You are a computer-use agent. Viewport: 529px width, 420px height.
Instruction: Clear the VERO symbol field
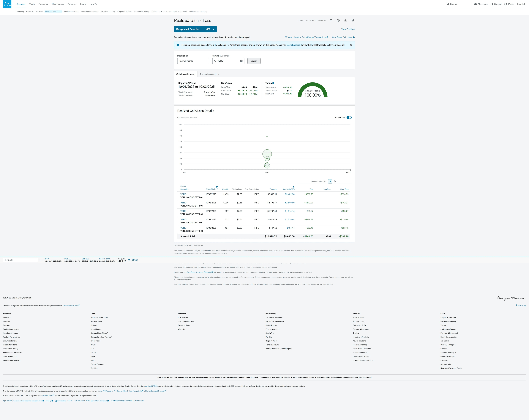[x=241, y=61]
